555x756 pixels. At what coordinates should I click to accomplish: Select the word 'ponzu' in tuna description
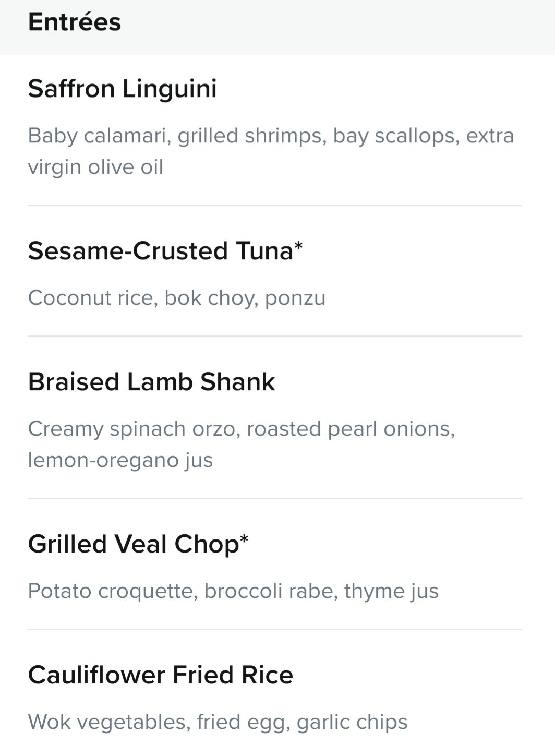pos(295,298)
